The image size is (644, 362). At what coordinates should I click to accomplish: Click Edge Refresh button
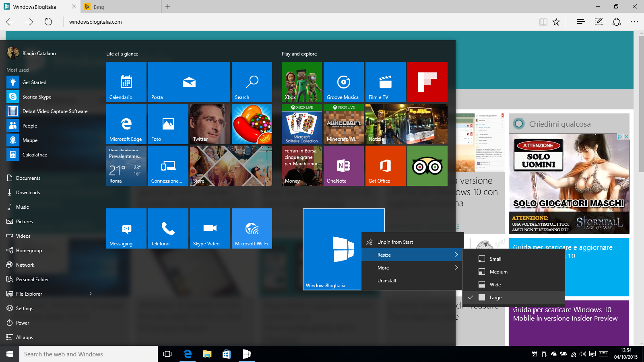click(x=48, y=22)
